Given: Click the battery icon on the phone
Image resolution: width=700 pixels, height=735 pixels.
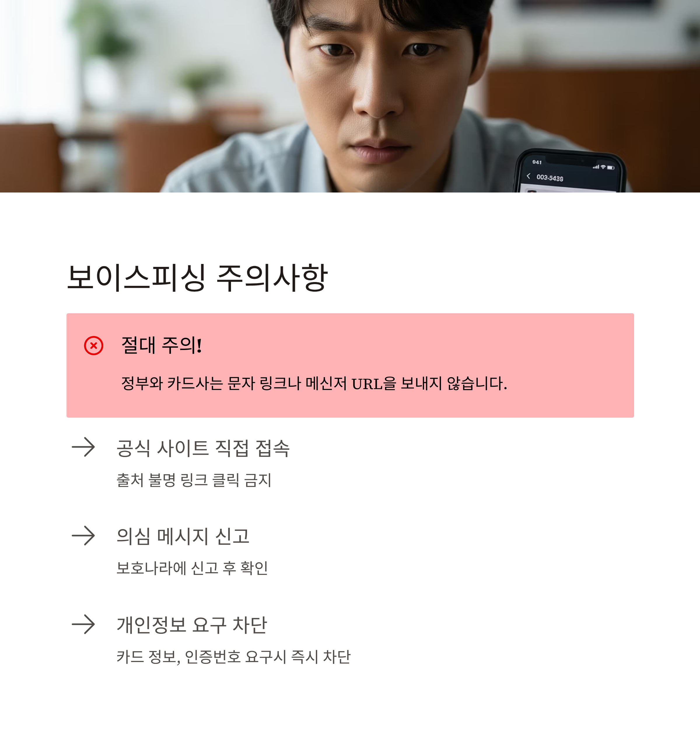Looking at the screenshot, I should coord(610,167).
